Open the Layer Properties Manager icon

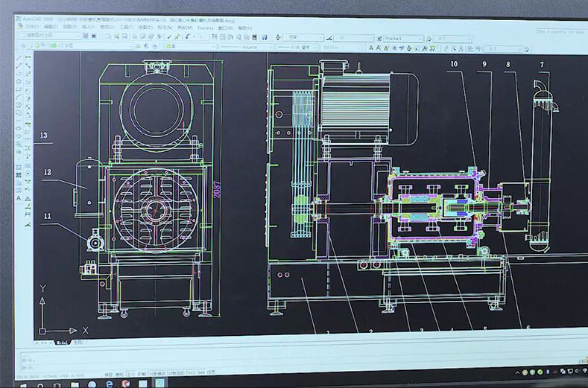(22, 46)
